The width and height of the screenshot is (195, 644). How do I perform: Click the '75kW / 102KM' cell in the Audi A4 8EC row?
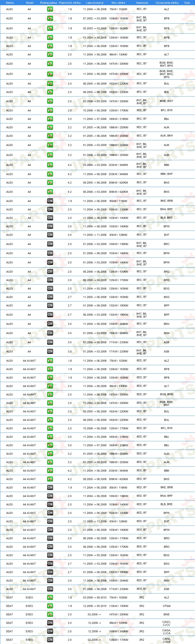[118, 9]
